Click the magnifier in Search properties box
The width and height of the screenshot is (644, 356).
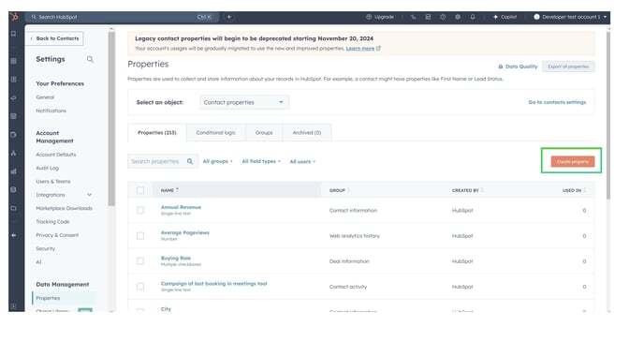190,161
